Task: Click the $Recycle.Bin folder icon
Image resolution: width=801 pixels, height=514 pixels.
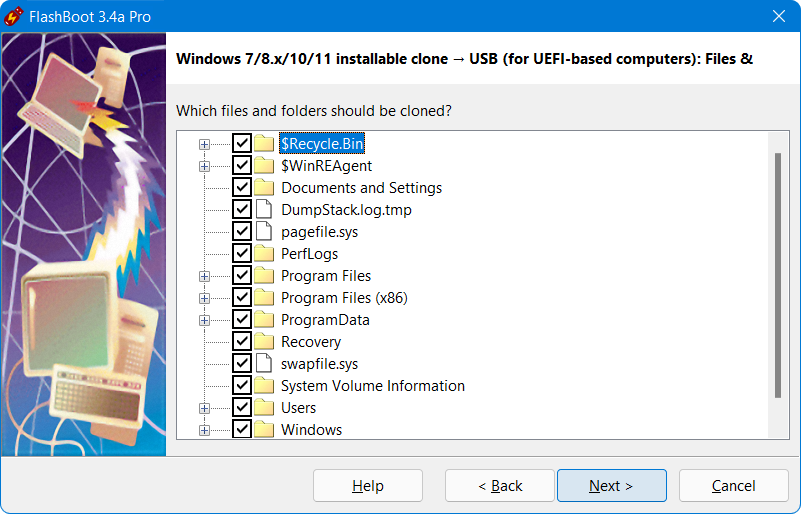Action: [264, 143]
